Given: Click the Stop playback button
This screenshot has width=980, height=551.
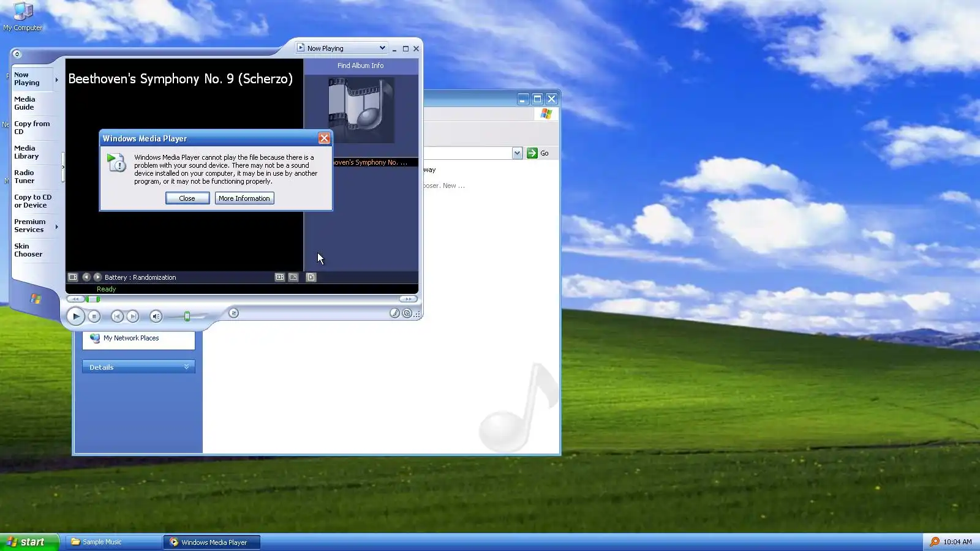Looking at the screenshot, I should [94, 317].
